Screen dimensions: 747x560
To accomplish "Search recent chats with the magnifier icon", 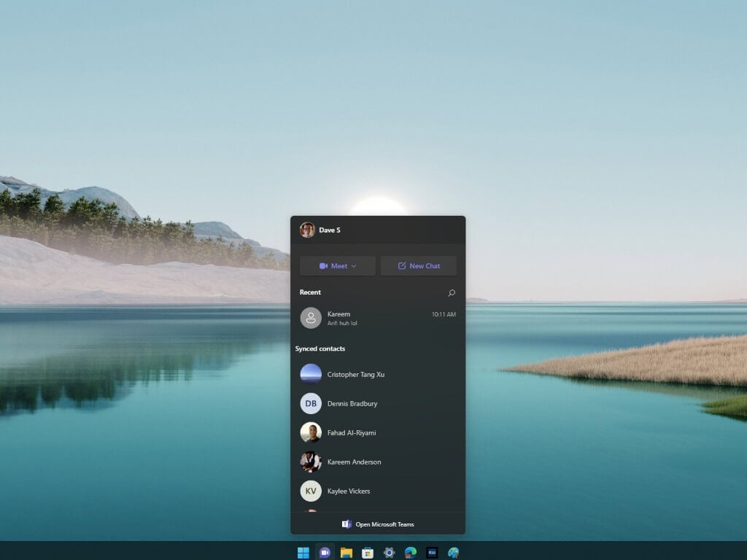I will (452, 292).
